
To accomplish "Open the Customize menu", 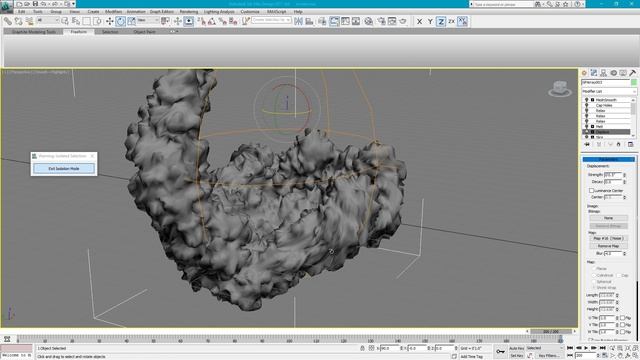I will [250, 12].
